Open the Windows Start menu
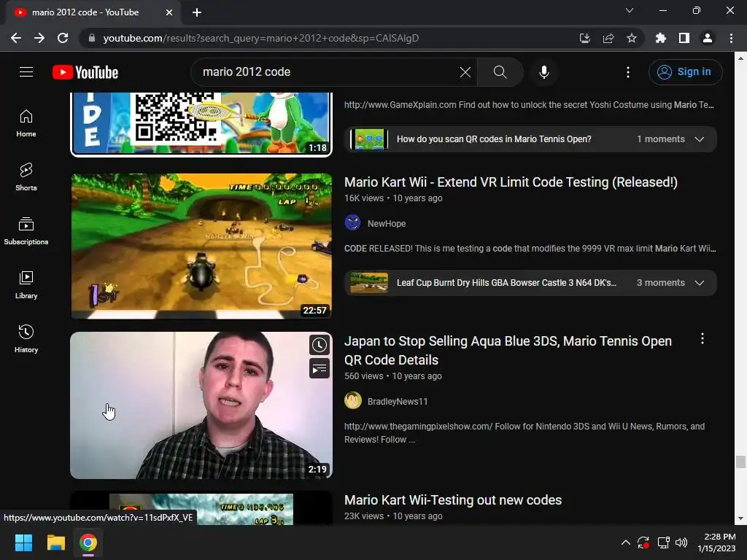Viewport: 747px width, 560px height. [23, 542]
